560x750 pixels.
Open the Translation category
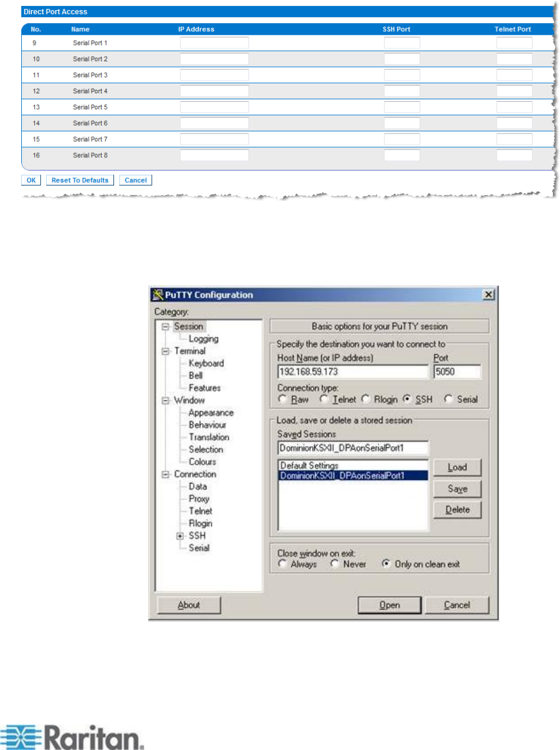pyautogui.click(x=209, y=437)
